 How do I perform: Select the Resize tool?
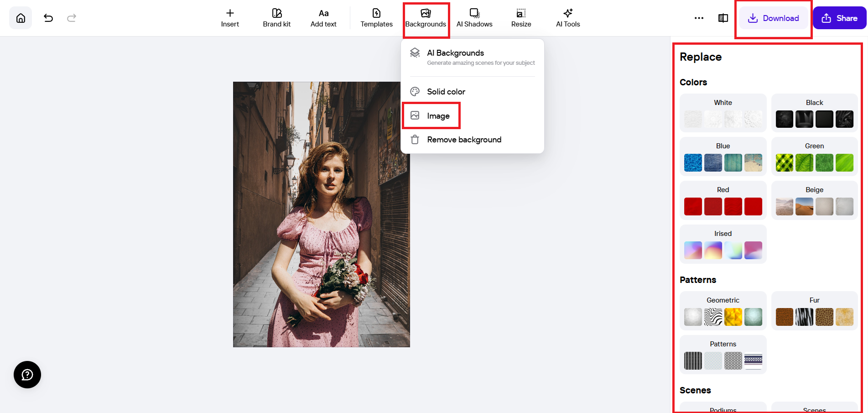[x=521, y=18]
